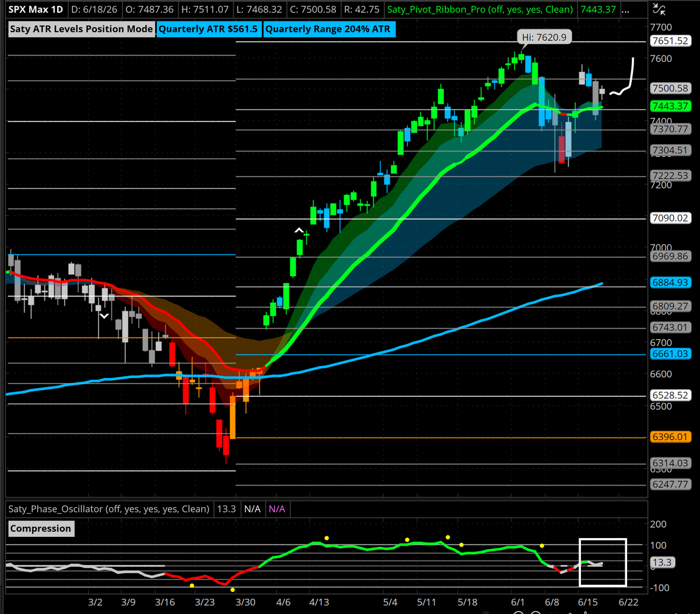This screenshot has width=700, height=614.
Task: Click the 6809.27 price axis label
Action: coord(670,306)
